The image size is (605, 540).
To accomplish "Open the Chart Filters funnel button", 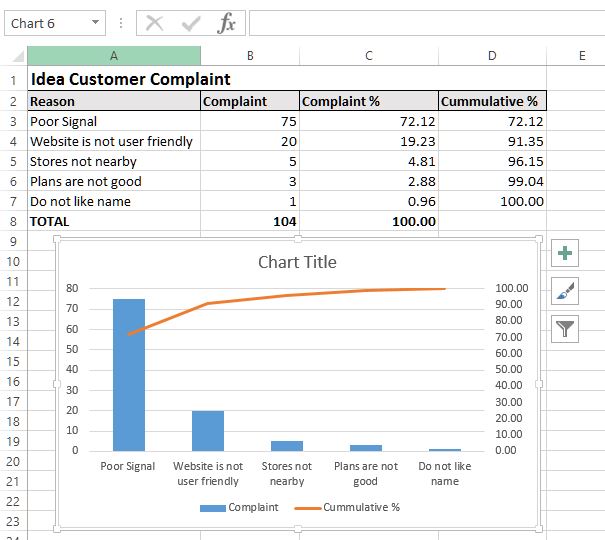I will coord(564,329).
